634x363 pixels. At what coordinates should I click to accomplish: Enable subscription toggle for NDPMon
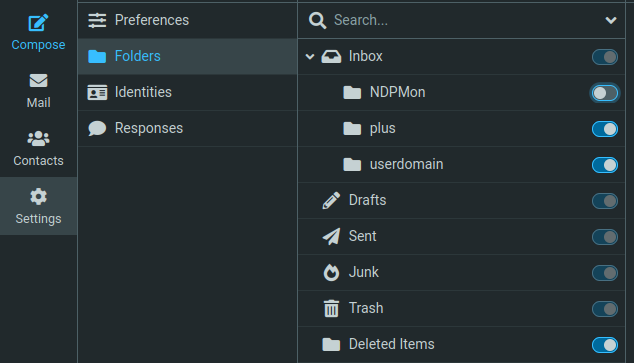[604, 93]
